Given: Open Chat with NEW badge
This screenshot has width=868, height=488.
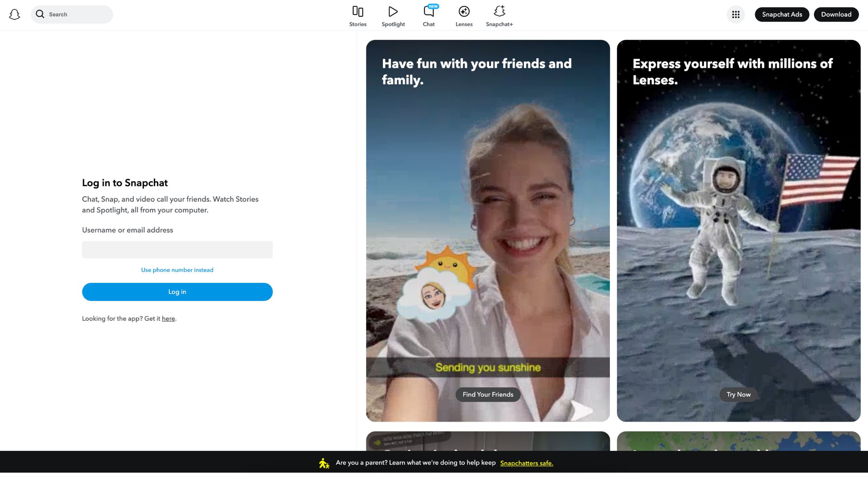Looking at the screenshot, I should (429, 16).
